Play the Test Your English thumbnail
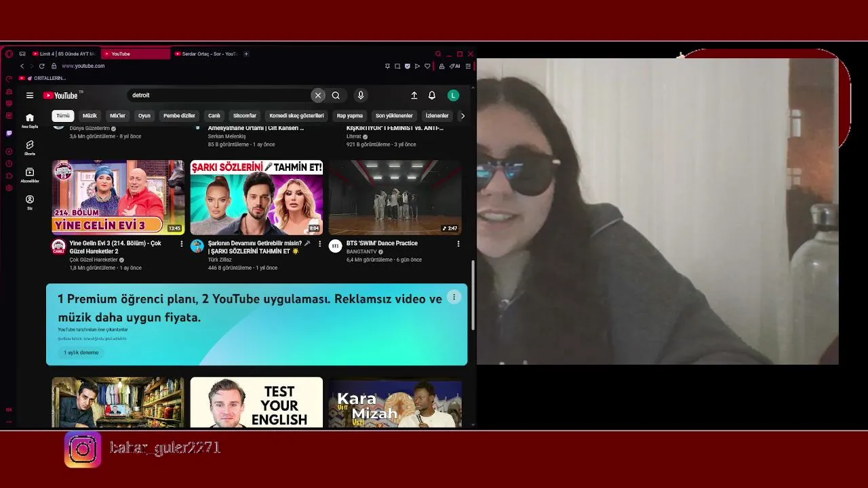This screenshot has width=868, height=488. pos(256,403)
